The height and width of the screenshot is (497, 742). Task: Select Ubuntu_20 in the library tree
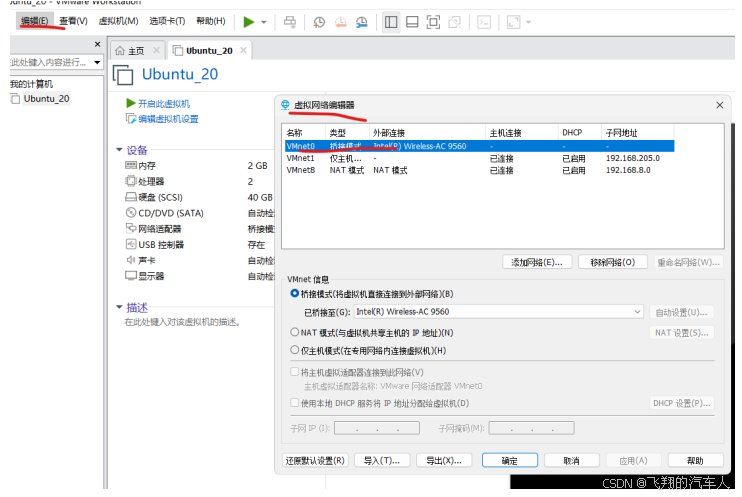[x=46, y=98]
